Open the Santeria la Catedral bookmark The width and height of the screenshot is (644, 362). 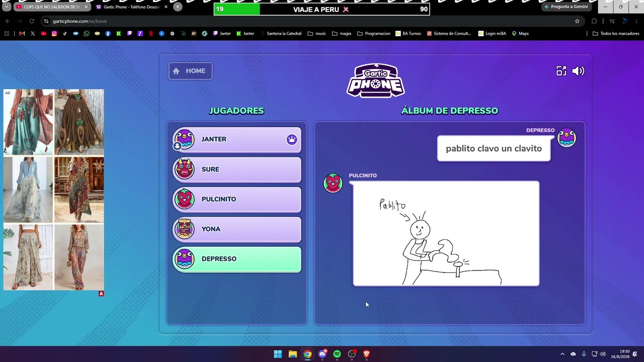click(x=280, y=34)
